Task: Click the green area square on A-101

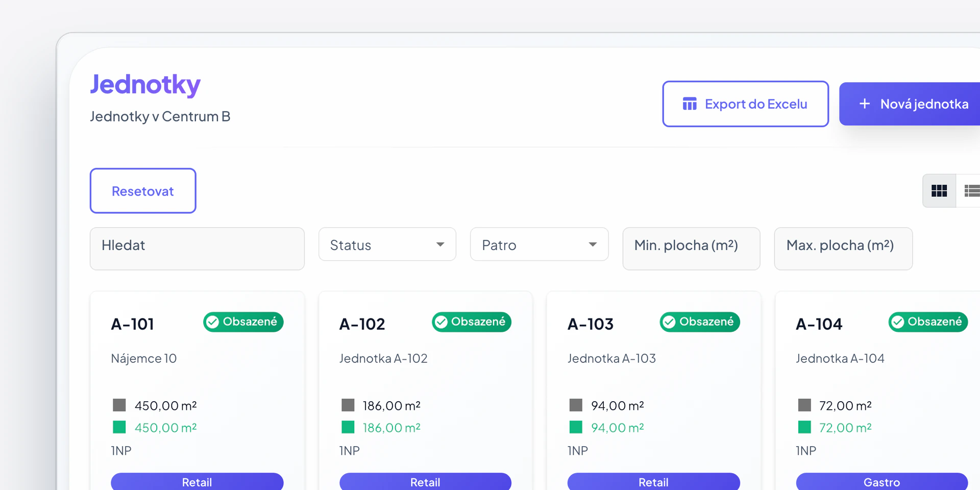Action: pos(119,427)
